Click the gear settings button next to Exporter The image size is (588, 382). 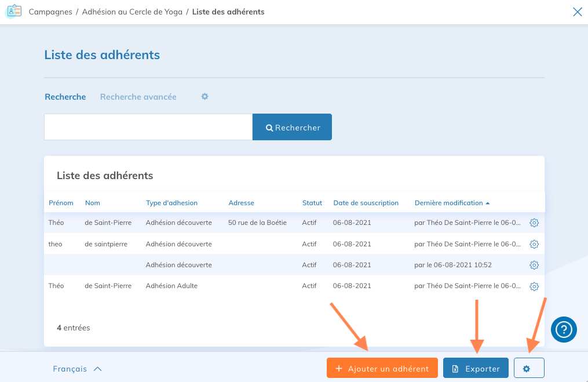coord(528,369)
